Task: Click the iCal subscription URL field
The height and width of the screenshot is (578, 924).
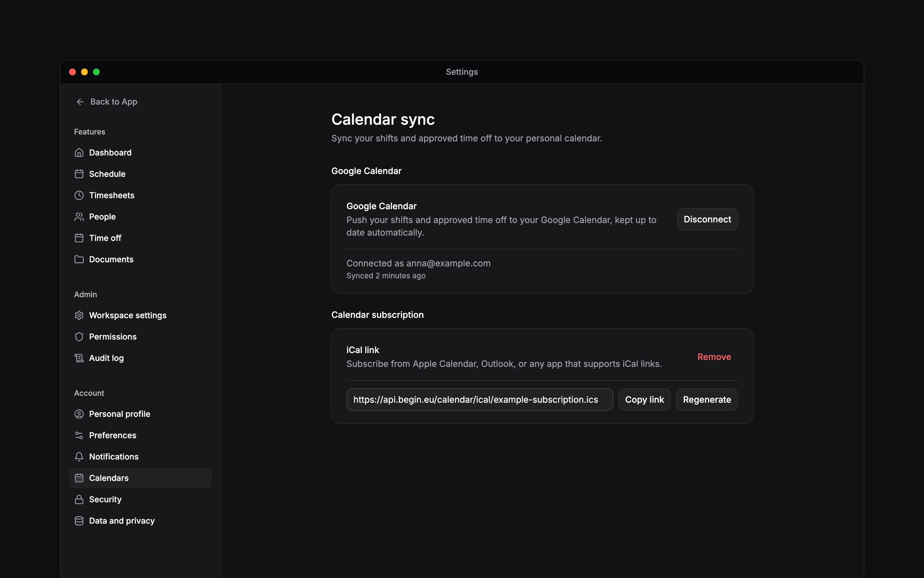Action: coord(480,400)
